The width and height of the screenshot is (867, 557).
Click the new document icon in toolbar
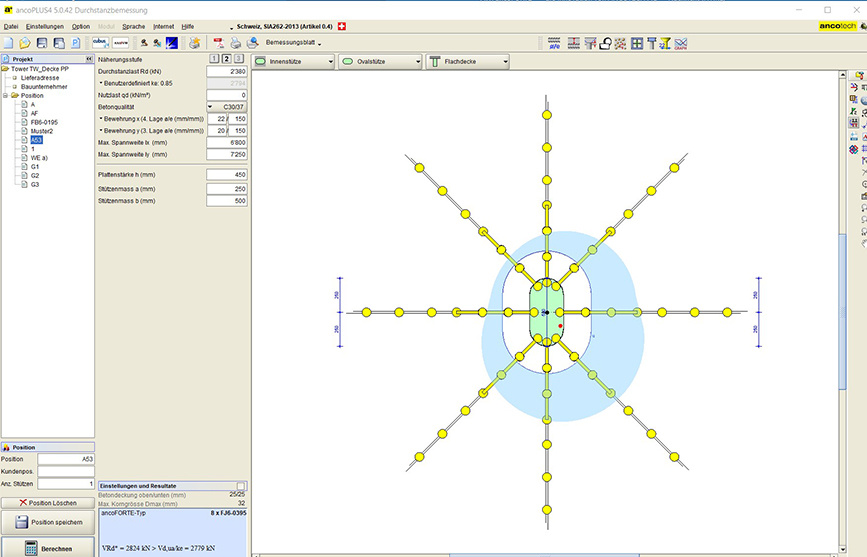[9, 43]
